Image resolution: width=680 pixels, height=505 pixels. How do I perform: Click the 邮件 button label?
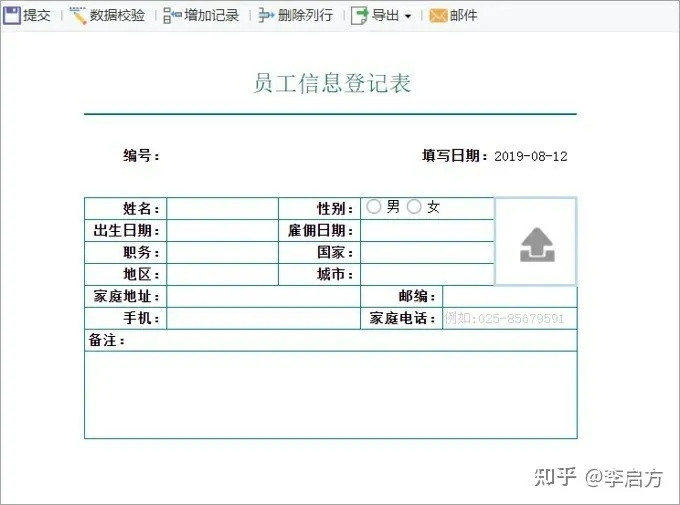(463, 16)
